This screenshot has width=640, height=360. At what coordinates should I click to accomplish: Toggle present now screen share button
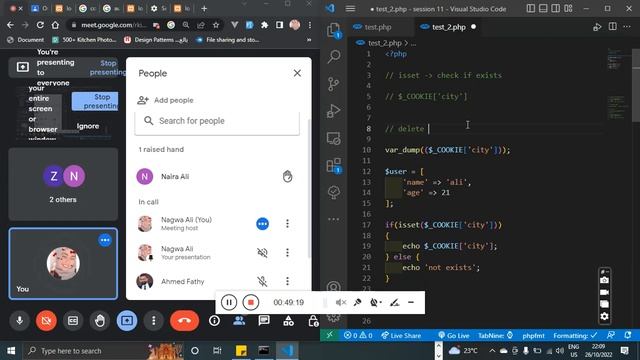pos(127,320)
